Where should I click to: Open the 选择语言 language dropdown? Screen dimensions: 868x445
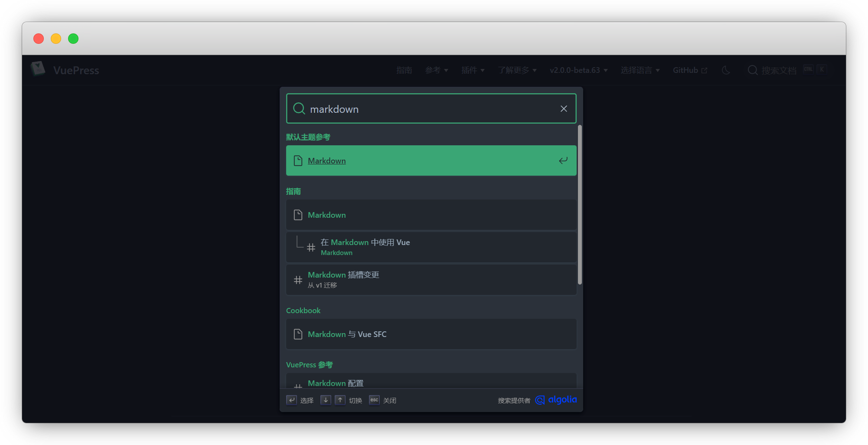(640, 70)
